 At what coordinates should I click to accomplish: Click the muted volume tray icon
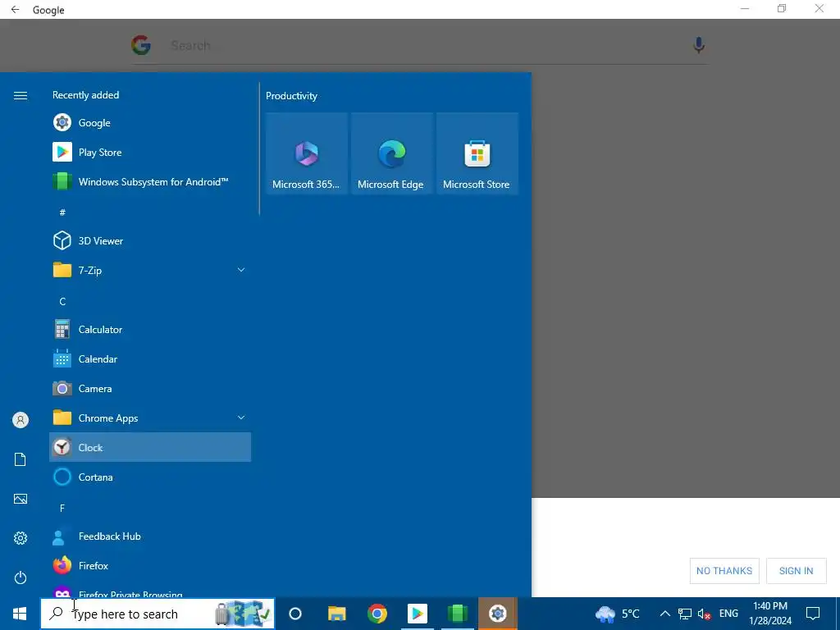point(704,614)
